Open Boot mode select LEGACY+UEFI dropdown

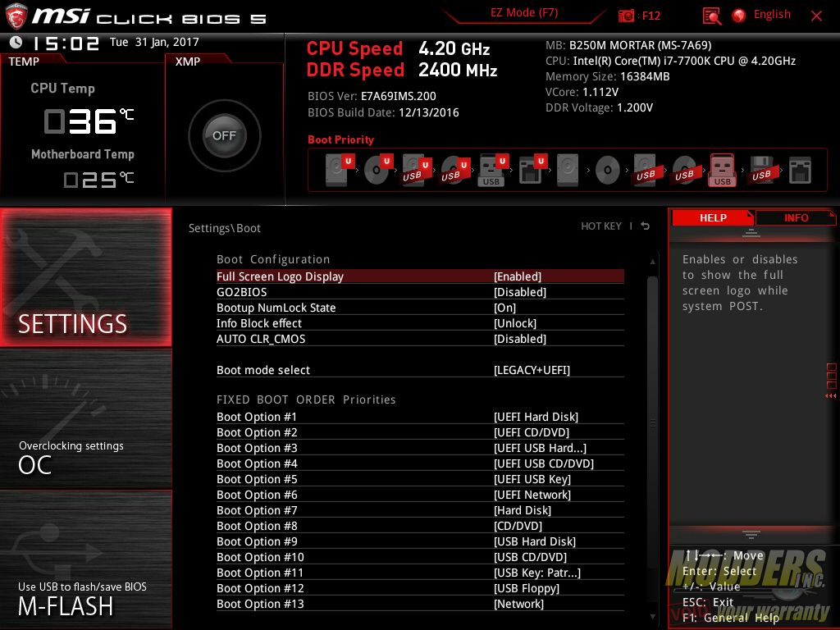[x=532, y=370]
